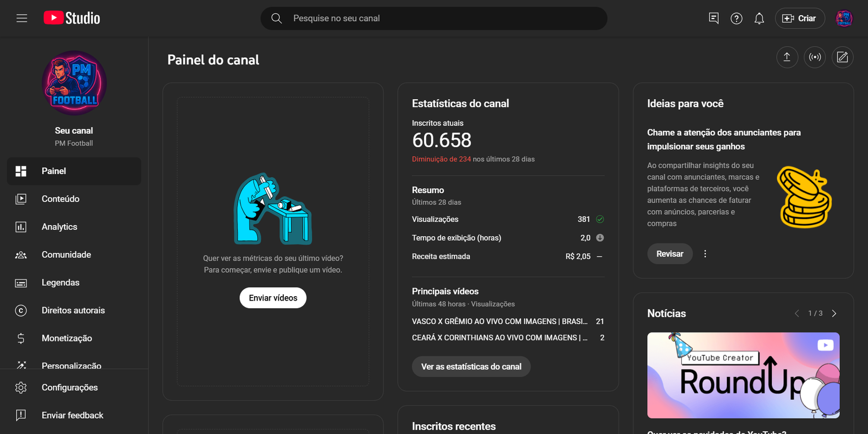Click the upload video arrow icon
Screen dimensions: 868x434
point(787,57)
